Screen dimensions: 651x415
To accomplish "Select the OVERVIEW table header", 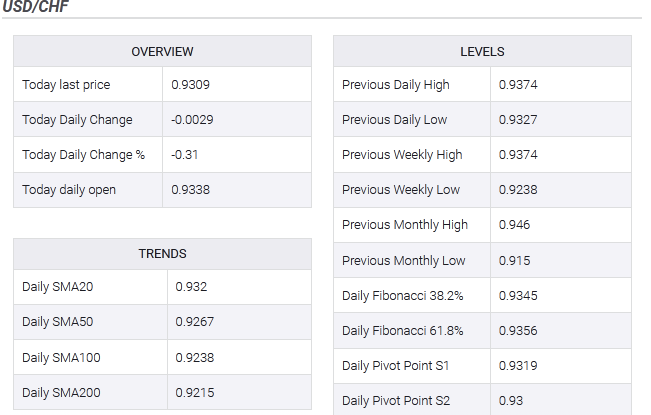I will [x=162, y=51].
